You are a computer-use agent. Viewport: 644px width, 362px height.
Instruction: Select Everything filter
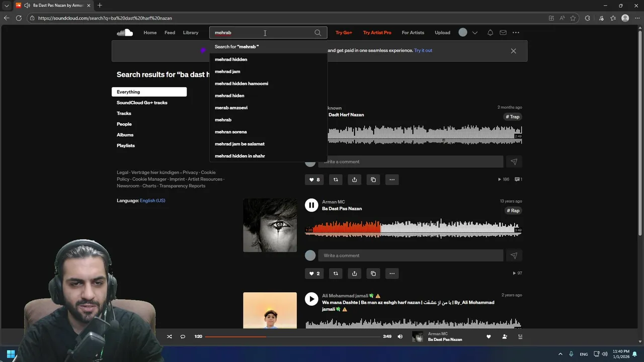point(149,92)
